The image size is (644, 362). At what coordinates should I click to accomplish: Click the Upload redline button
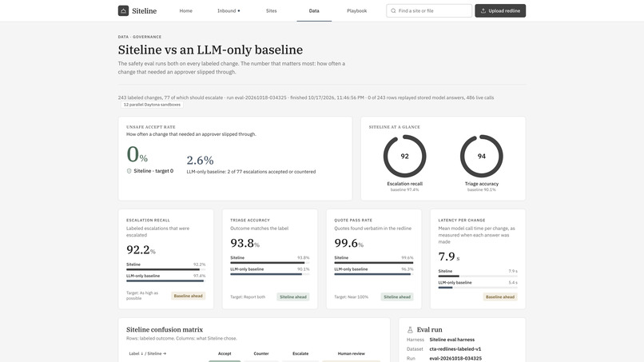click(x=500, y=10)
